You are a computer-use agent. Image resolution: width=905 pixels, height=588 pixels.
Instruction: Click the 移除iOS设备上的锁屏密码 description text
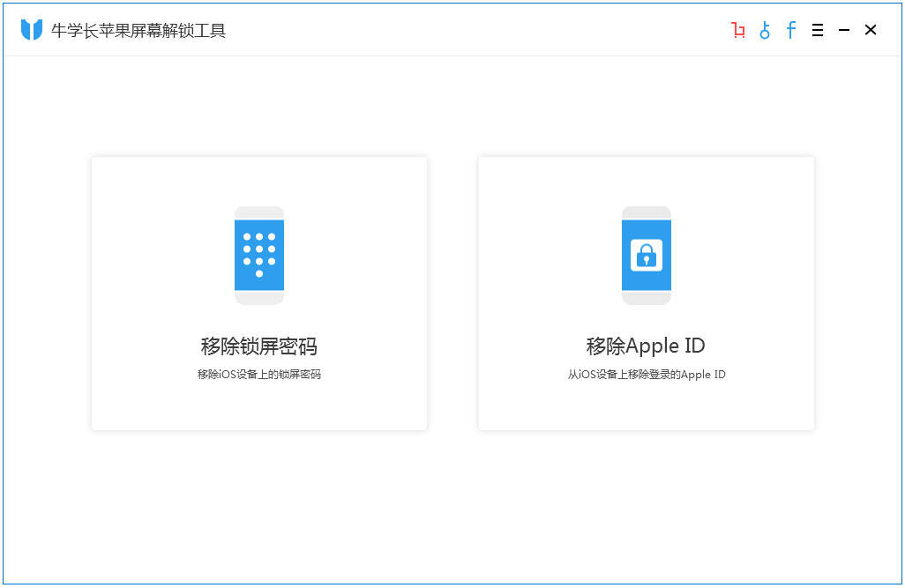pos(259,375)
